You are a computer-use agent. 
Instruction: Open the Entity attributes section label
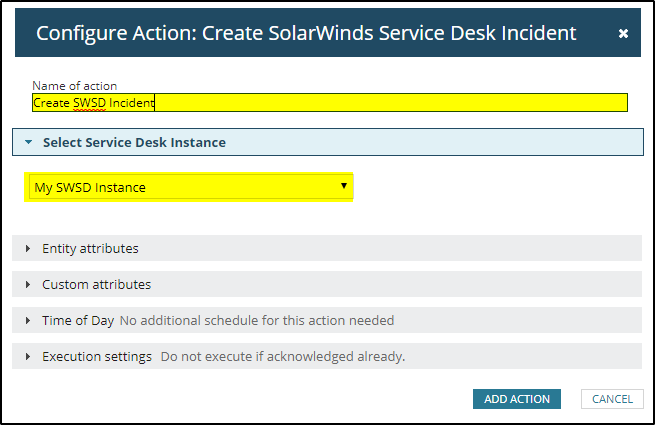coord(90,249)
